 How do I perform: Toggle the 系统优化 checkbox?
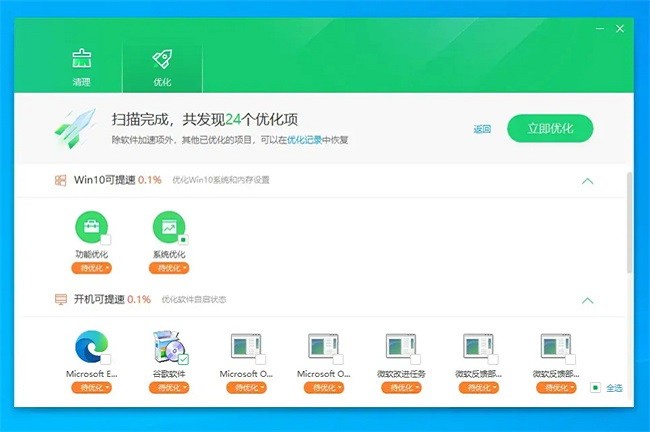(x=183, y=240)
